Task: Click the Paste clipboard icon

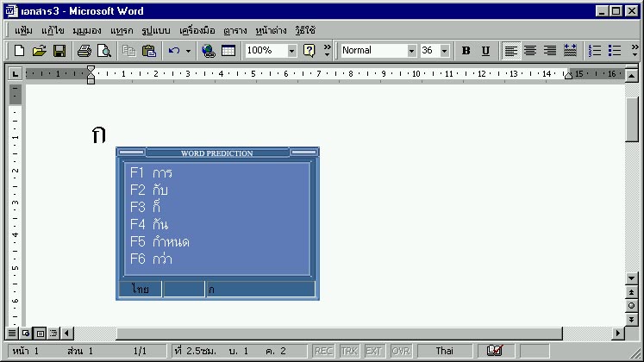Action: [148, 51]
